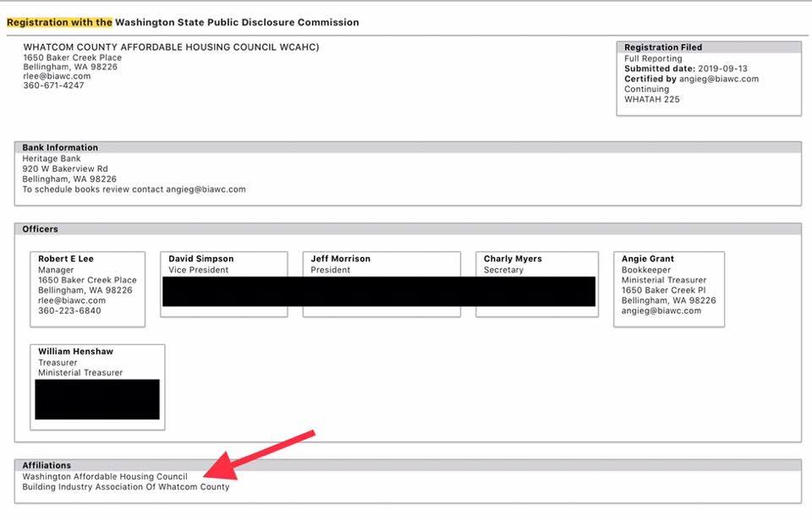812x521 pixels.
Task: Click books review contact email angieg@biawc.com
Action: coord(206,189)
